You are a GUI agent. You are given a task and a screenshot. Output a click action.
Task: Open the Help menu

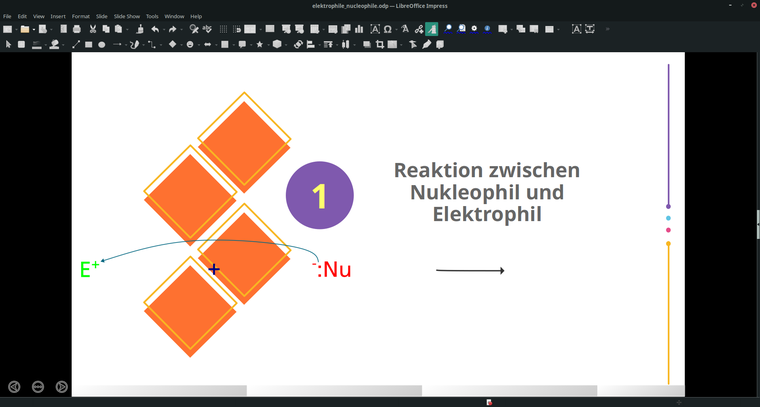pyautogui.click(x=196, y=16)
